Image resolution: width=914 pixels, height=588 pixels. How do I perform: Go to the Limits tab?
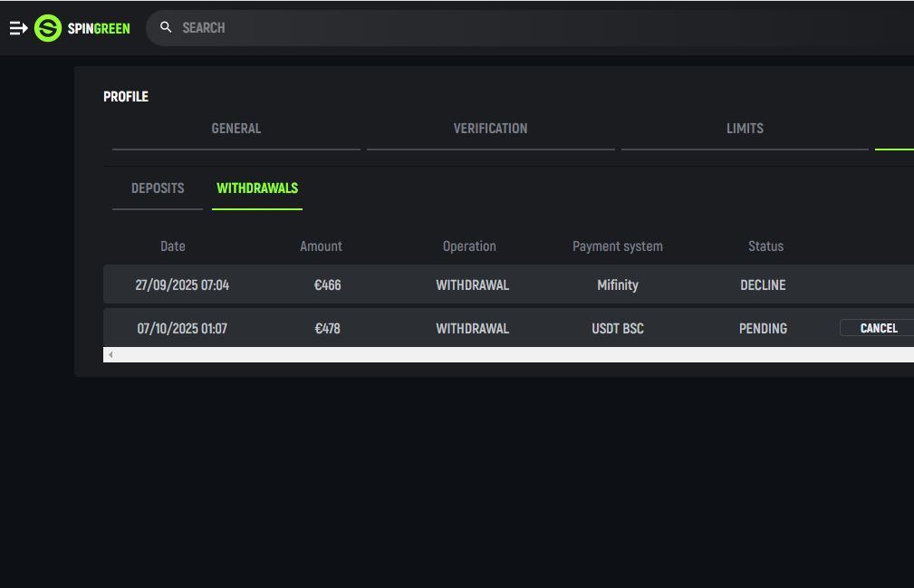745,129
